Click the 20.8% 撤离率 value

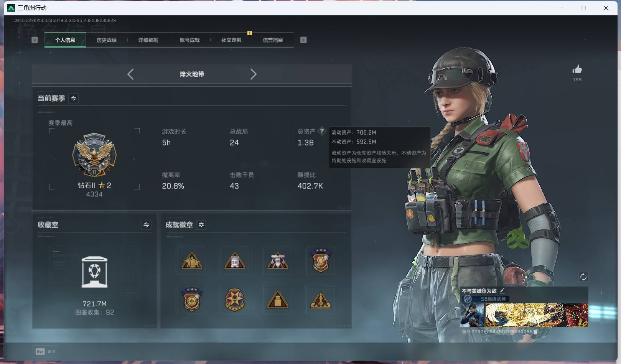tap(173, 186)
